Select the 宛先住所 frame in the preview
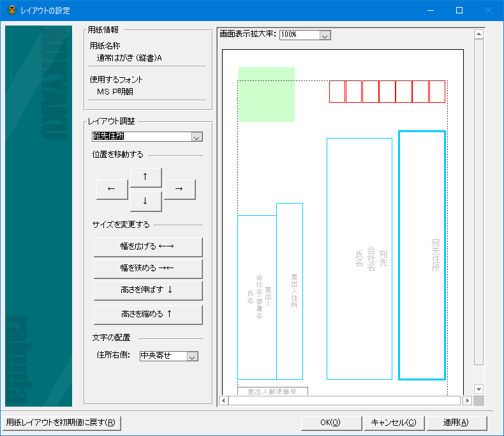The height and width of the screenshot is (436, 504). [422, 255]
